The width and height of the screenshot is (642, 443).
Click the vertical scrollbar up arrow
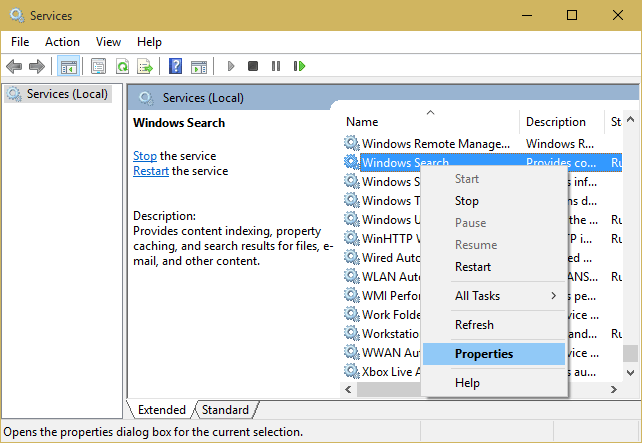click(x=631, y=120)
